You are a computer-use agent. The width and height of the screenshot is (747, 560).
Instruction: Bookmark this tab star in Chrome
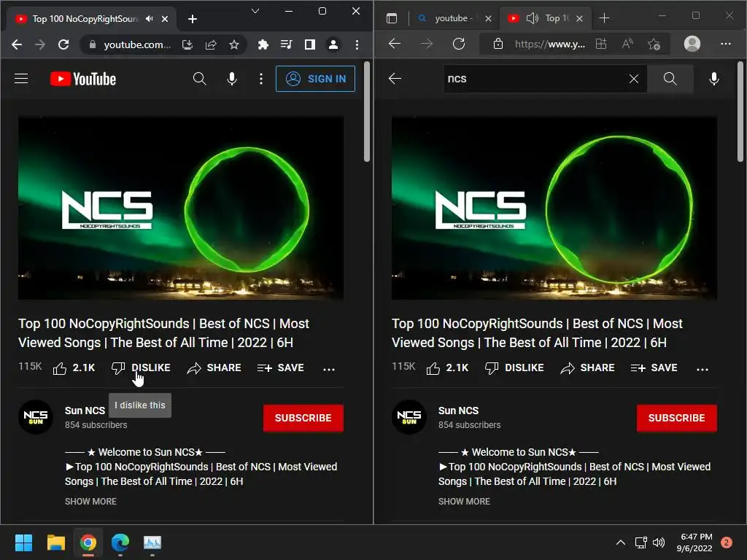click(234, 44)
